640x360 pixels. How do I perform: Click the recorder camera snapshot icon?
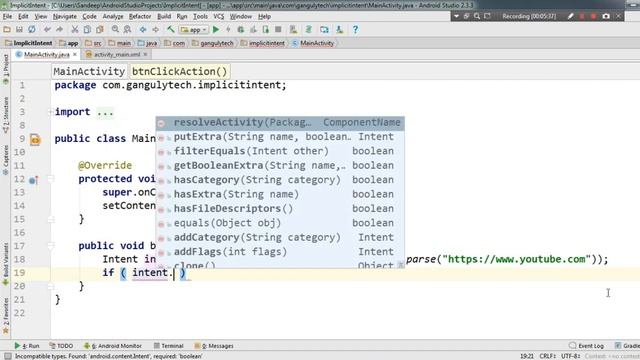606,16
